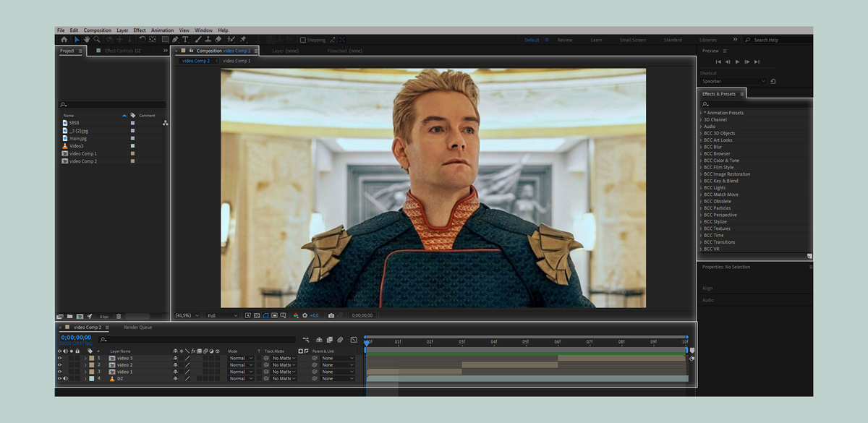
Task: Expand the Animation Presets category
Action: (701, 113)
